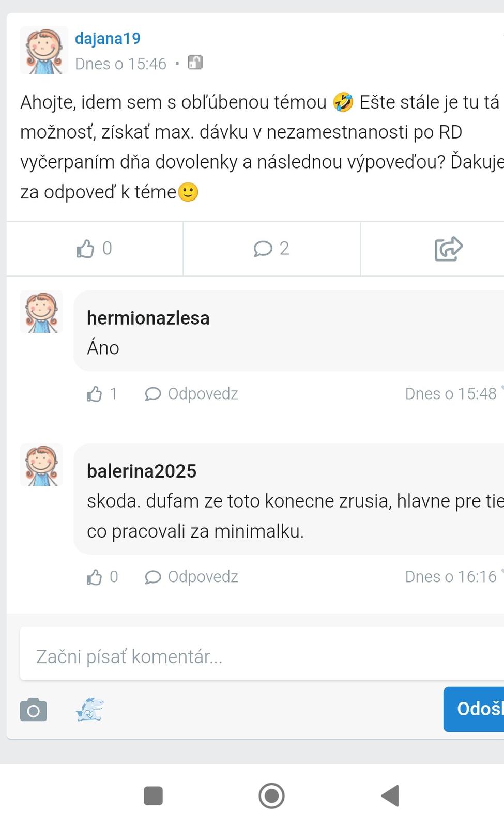This screenshot has height=827, width=504.
Task: Open dajana19's profile by username
Action: click(x=108, y=38)
